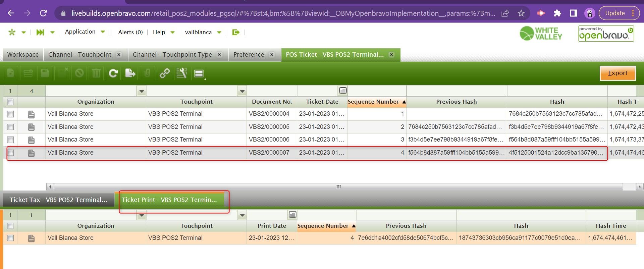Image resolution: width=644 pixels, height=269 pixels.
Task: Expand the Application menu dropdown arrow
Action: coord(103,32)
